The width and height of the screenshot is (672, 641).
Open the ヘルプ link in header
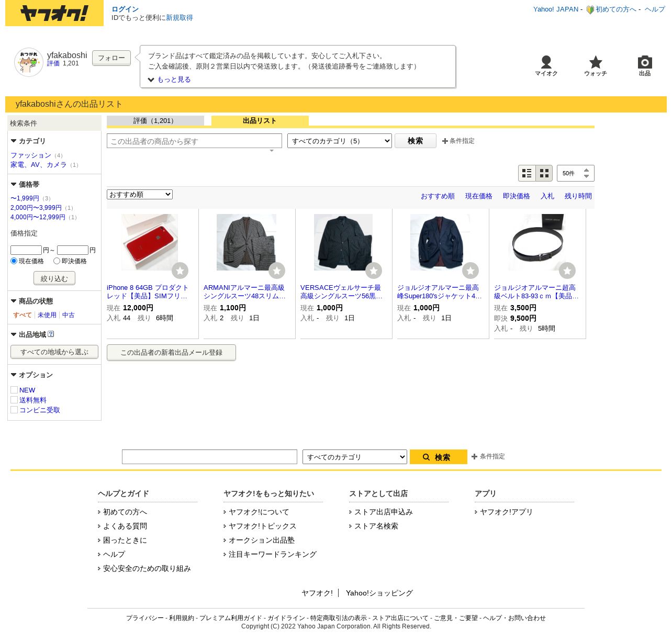coord(655,9)
